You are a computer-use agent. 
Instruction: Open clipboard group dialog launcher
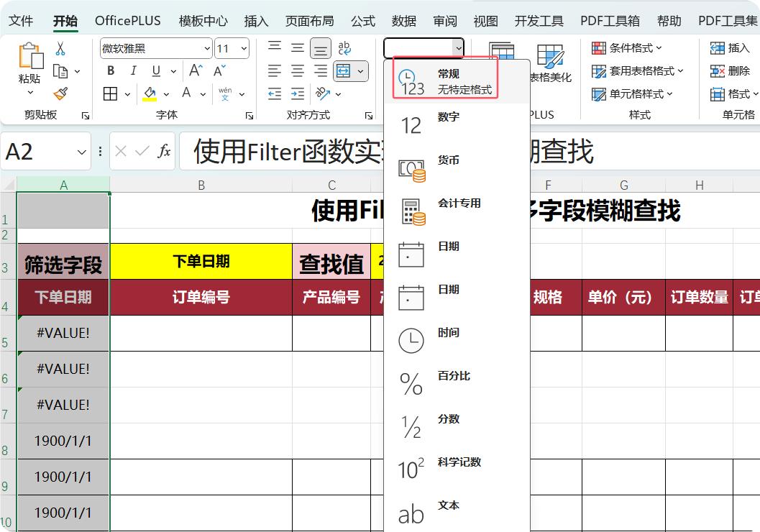[x=86, y=115]
